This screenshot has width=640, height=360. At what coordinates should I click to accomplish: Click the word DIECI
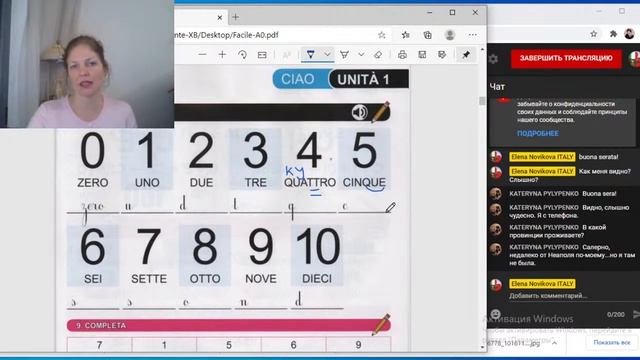(317, 279)
